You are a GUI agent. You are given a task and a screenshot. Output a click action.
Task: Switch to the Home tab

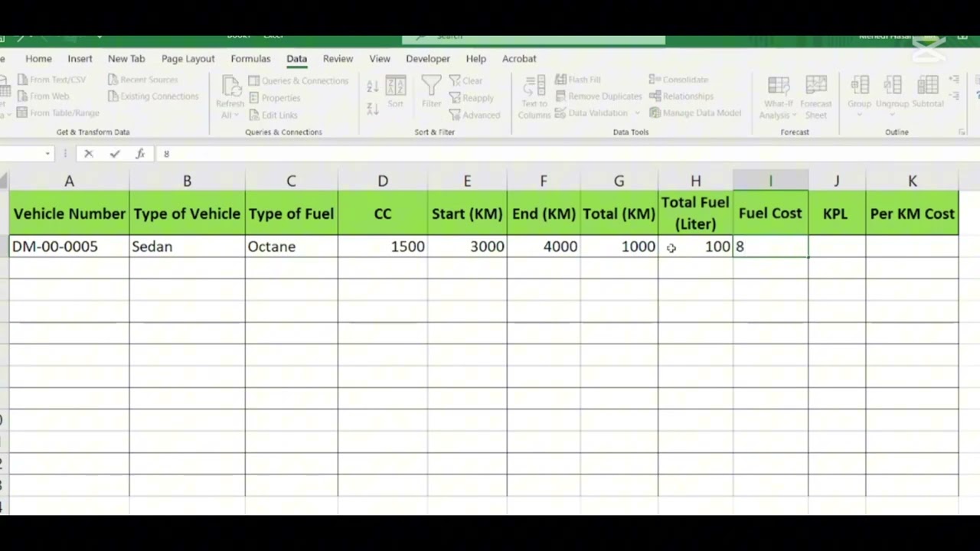(38, 59)
